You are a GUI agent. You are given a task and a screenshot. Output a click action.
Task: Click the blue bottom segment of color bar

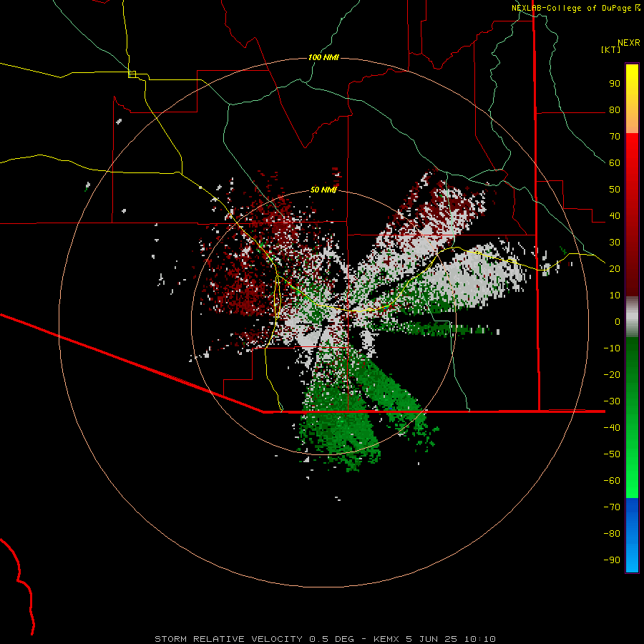632,535
